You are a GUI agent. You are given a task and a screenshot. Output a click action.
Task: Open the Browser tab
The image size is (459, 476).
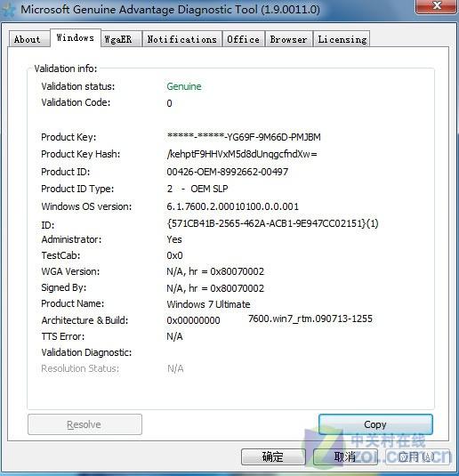click(x=289, y=39)
